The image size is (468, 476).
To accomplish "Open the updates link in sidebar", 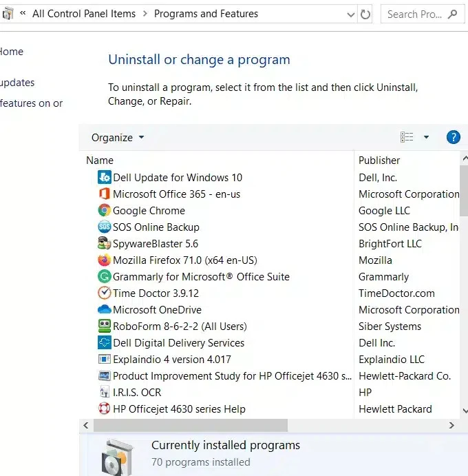I will [x=17, y=83].
